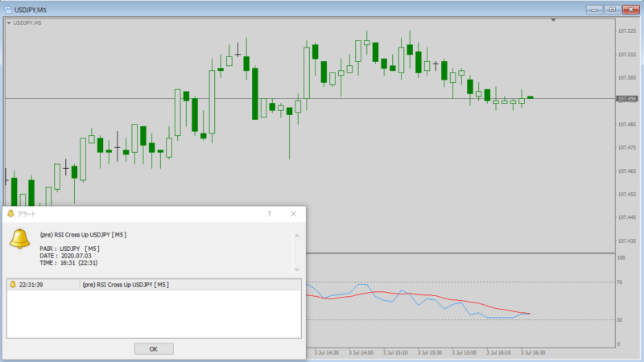The height and width of the screenshot is (362, 644).
Task: Click the RSI level 70 label
Action: point(619,282)
